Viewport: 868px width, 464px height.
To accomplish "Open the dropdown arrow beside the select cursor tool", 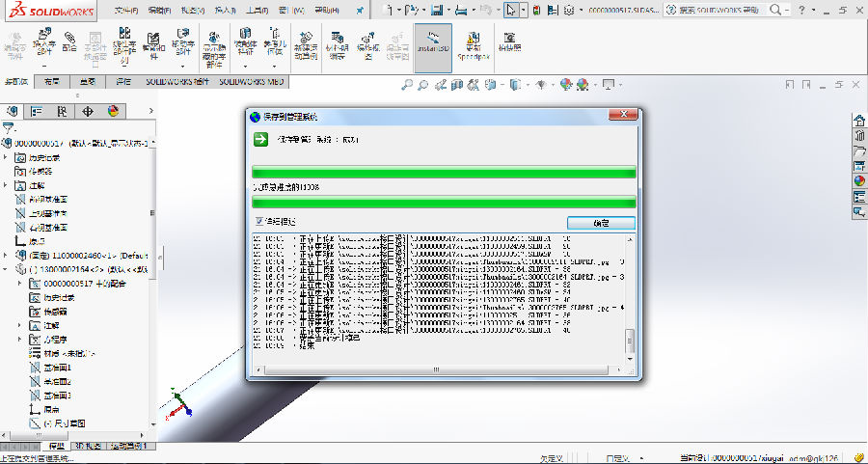I will coord(524,10).
